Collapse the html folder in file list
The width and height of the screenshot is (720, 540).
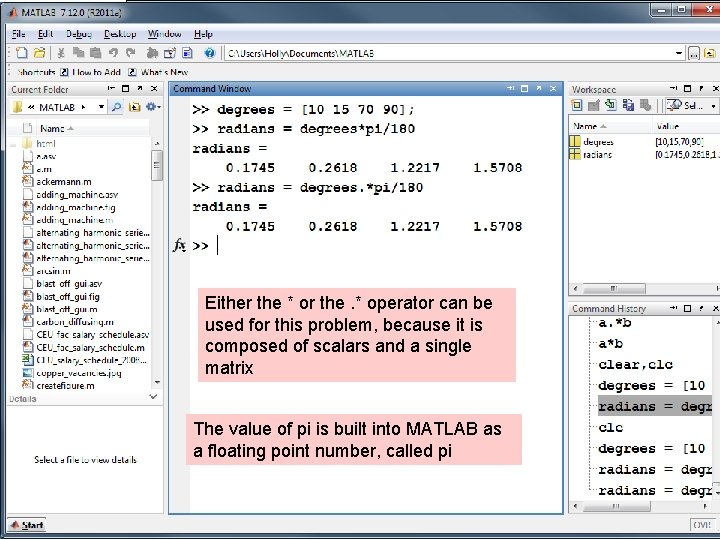tap(13, 144)
